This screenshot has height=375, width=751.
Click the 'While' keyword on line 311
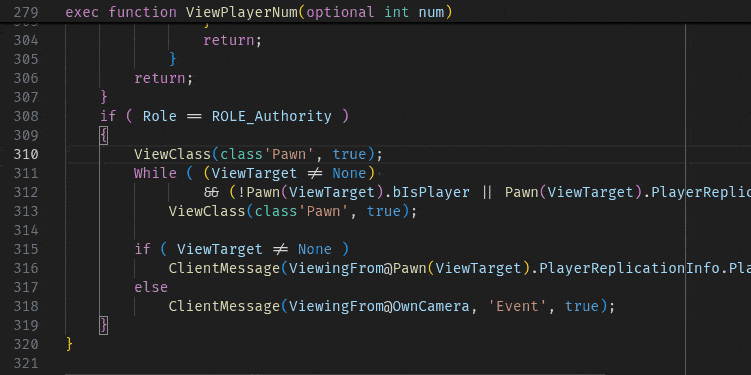tap(155, 173)
